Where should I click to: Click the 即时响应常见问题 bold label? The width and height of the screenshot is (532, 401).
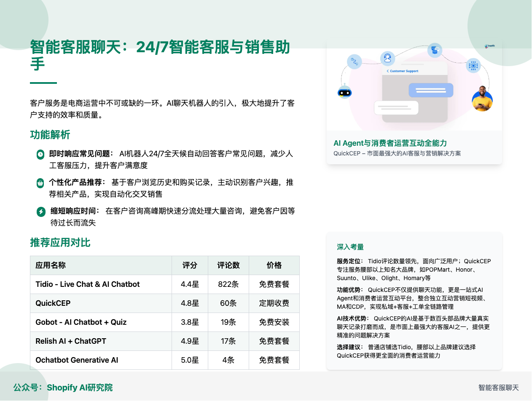click(82, 154)
